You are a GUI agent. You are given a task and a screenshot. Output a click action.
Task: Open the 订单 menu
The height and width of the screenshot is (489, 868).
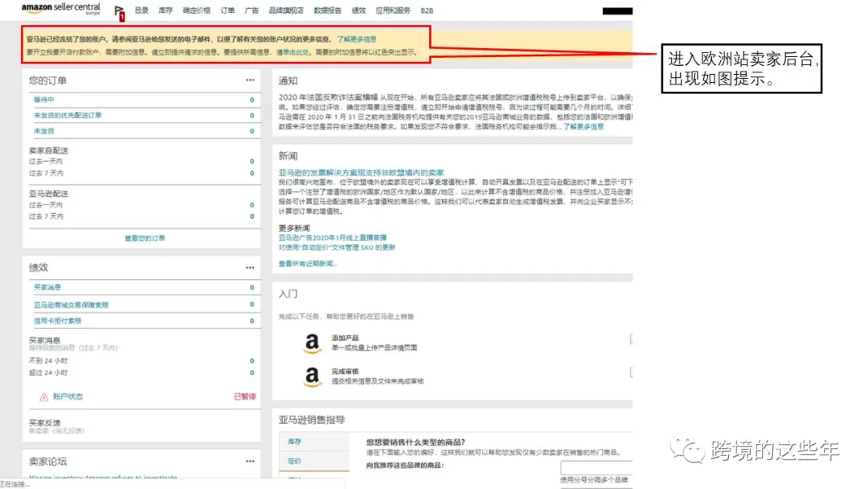point(227,10)
